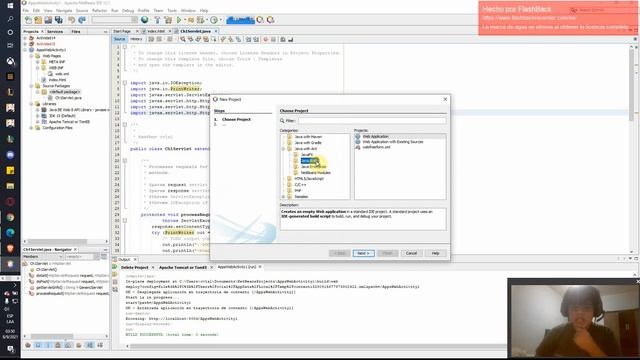640x360 pixels.
Task: Click the red stop macro recording icon
Action: tap(266, 39)
